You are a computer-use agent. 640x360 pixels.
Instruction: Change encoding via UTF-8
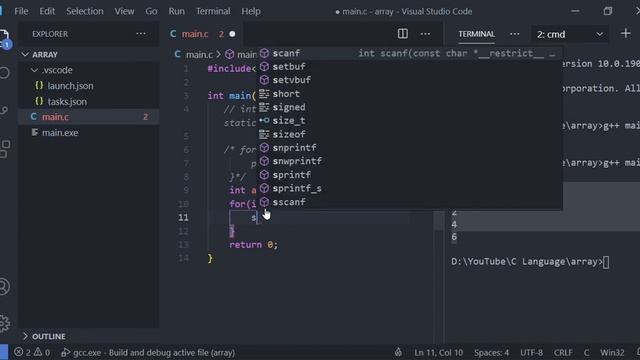pos(531,352)
